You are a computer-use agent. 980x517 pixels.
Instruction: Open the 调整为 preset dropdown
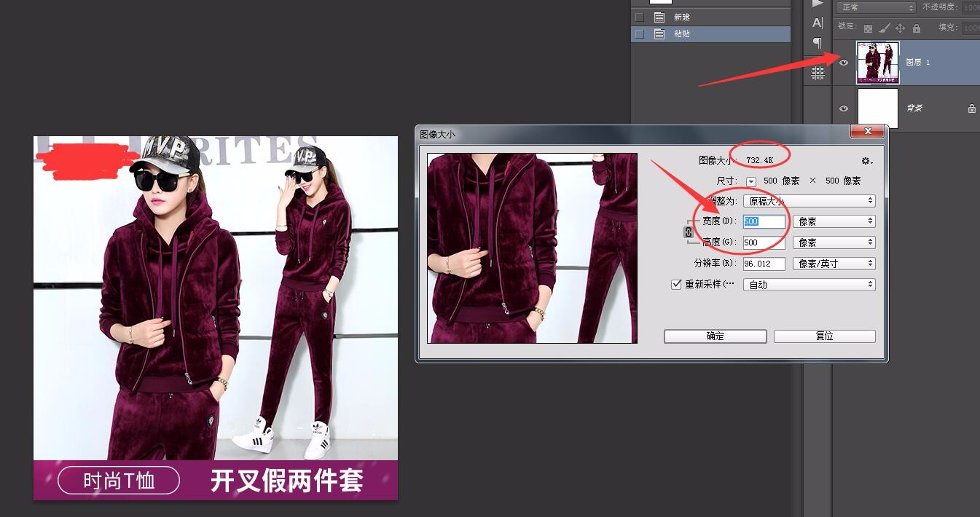[x=809, y=200]
